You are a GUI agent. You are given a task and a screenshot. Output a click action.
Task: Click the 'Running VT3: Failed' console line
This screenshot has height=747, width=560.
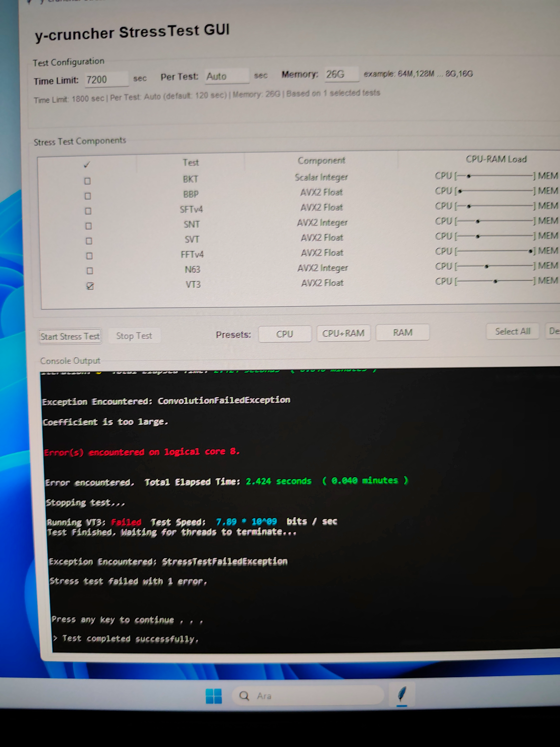pos(192,522)
